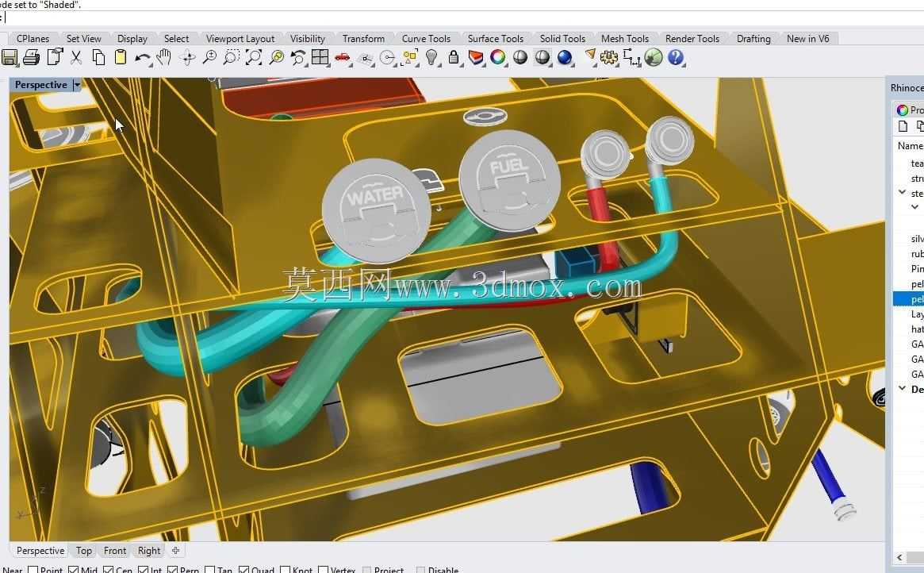
Task: Open Document Properties icon beside the printer
Action: tap(55, 57)
